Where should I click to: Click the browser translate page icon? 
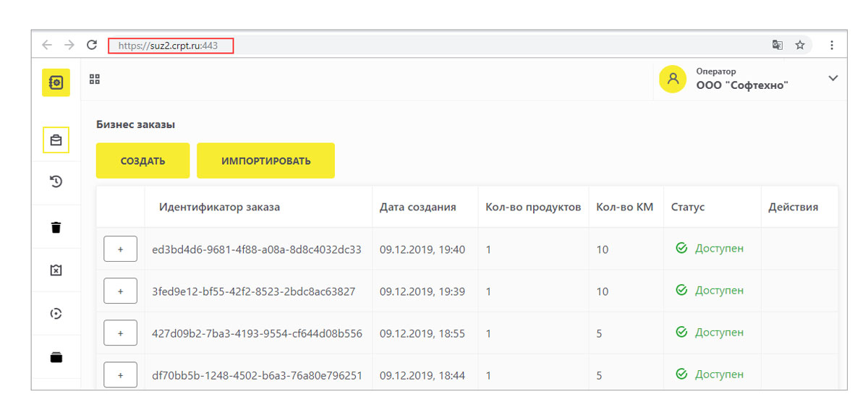(778, 45)
